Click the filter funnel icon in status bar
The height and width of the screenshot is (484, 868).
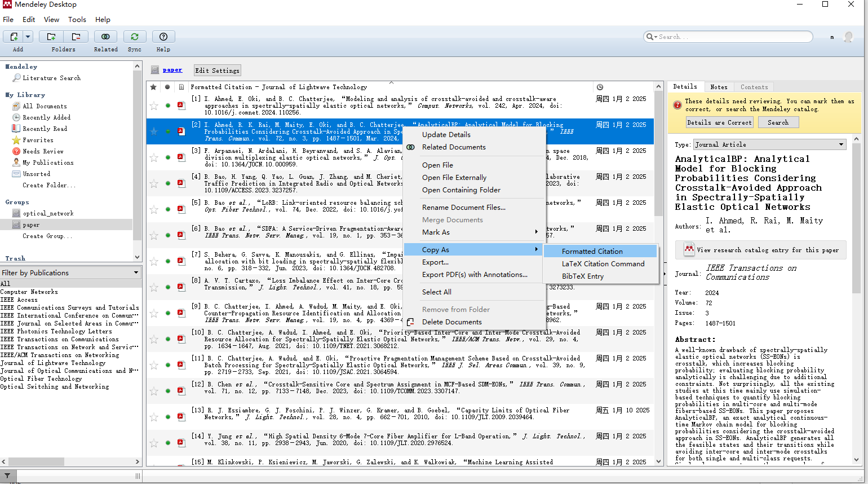point(7,476)
